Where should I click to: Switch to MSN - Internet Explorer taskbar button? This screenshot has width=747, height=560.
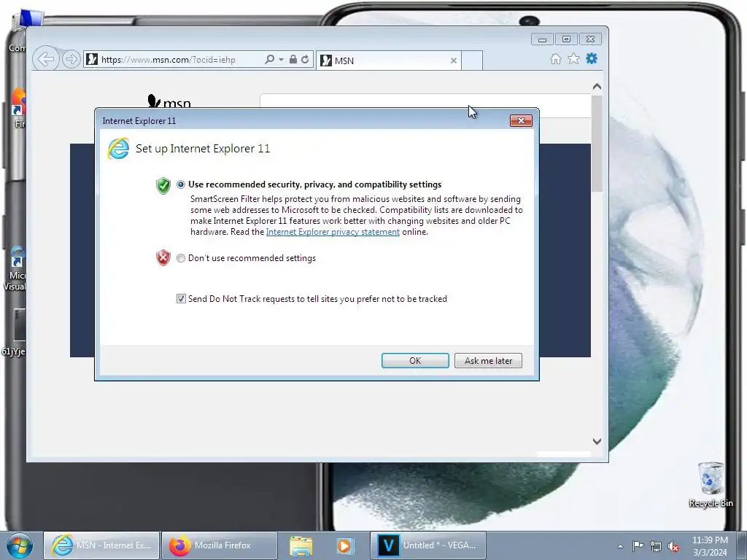point(101,545)
